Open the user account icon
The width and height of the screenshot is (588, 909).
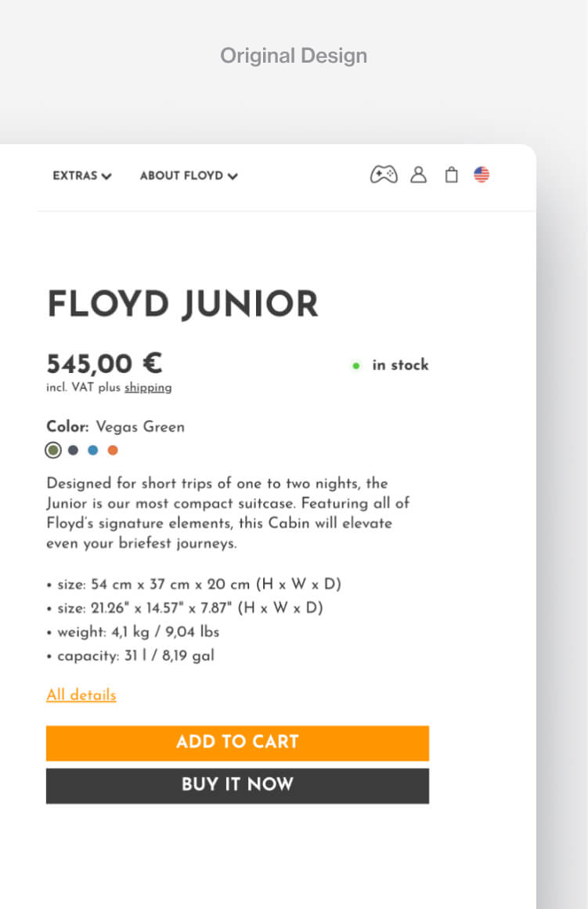pyautogui.click(x=419, y=175)
